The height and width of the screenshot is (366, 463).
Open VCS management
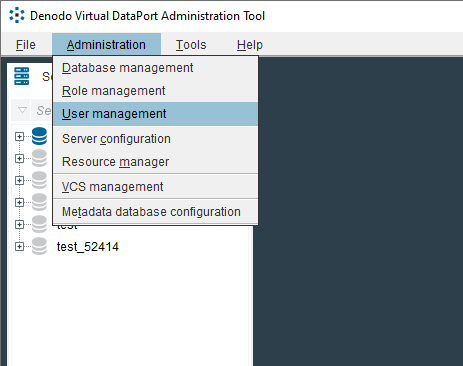155,187
